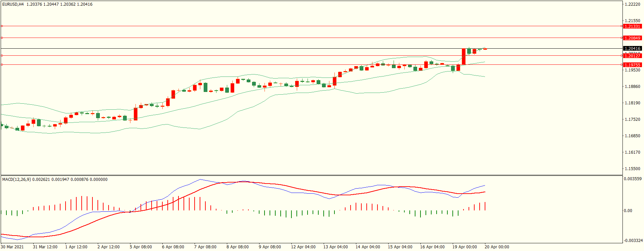644x251 pixels.
Task: Click the large red candle on 19 Apr
Action: (464, 56)
